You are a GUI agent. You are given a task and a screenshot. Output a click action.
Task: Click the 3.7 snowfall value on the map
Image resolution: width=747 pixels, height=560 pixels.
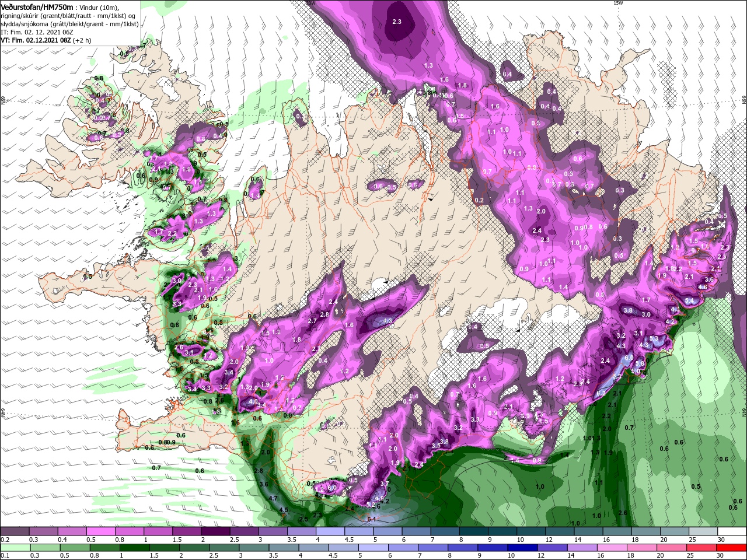[385, 484]
